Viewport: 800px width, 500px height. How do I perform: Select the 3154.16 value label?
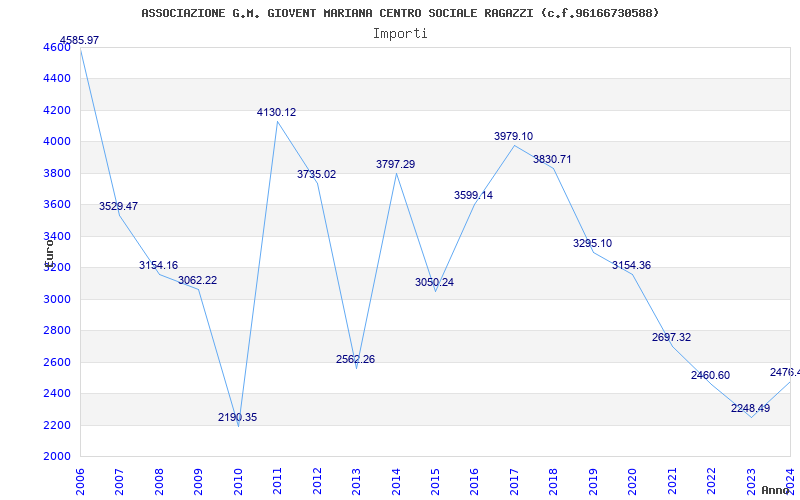tap(158, 265)
